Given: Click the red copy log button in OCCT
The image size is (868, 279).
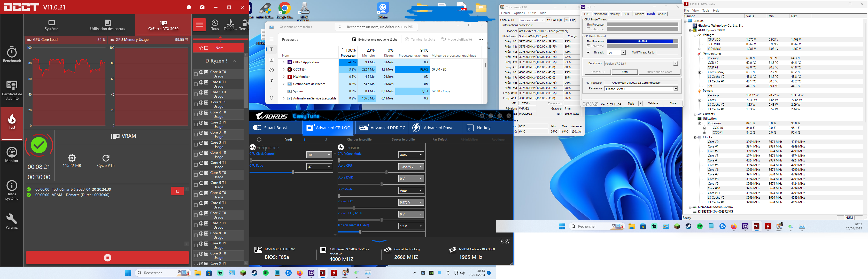Looking at the screenshot, I should [177, 191].
